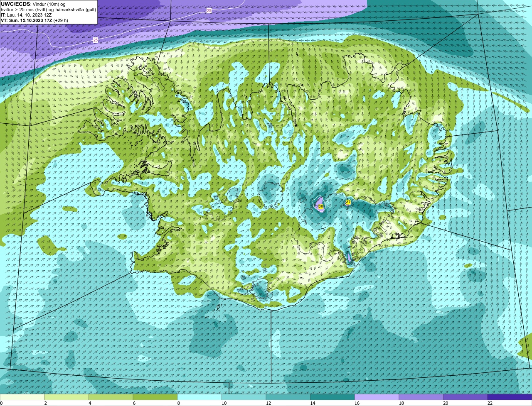
Task: Select the 6–8 green color bar segment
Action: tap(155, 397)
